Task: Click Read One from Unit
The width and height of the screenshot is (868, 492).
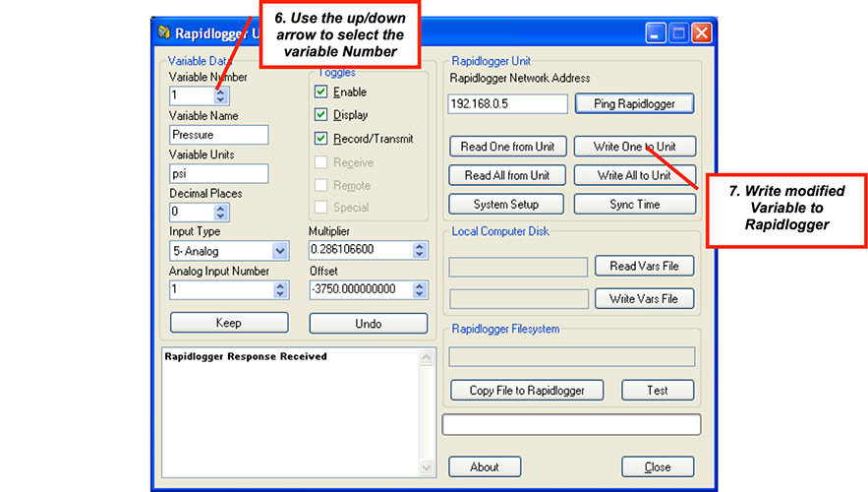Action: point(507,147)
